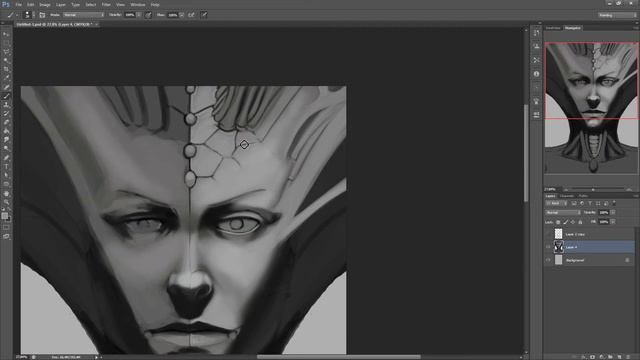Viewport: 640px width, 360px height.
Task: Click the Navigator zoom-in mountain icon
Action: [x=629, y=189]
